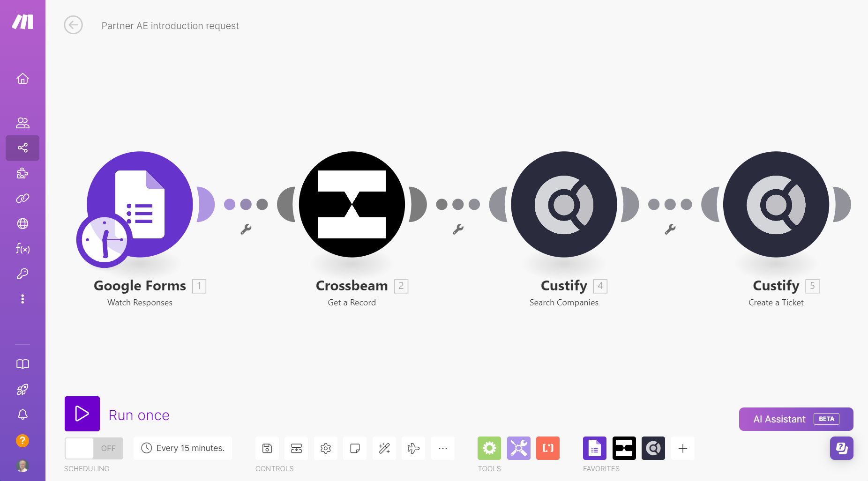Open the purple Tools wrench icon

[x=519, y=448]
